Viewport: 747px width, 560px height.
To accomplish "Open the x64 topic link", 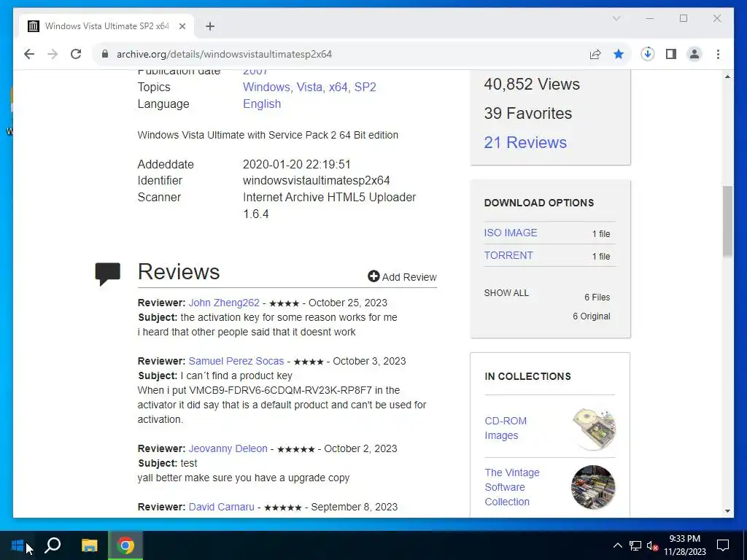I will click(x=338, y=87).
